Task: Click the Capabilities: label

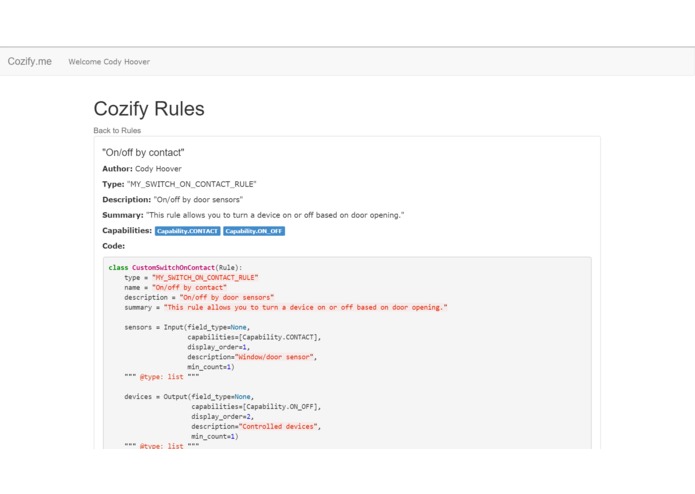Action: click(x=127, y=230)
